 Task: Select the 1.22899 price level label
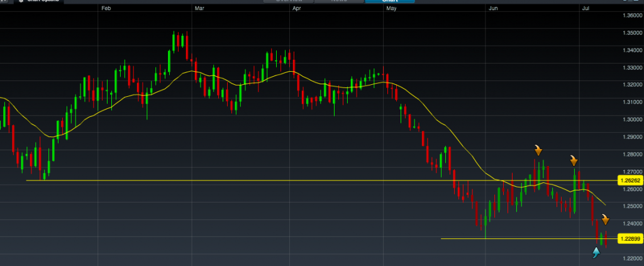pos(630,238)
